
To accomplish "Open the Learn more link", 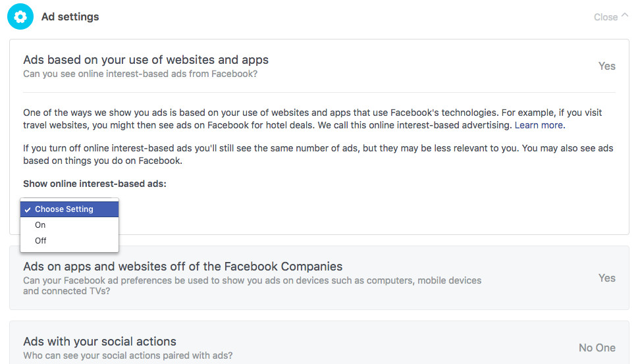I will pyautogui.click(x=539, y=125).
